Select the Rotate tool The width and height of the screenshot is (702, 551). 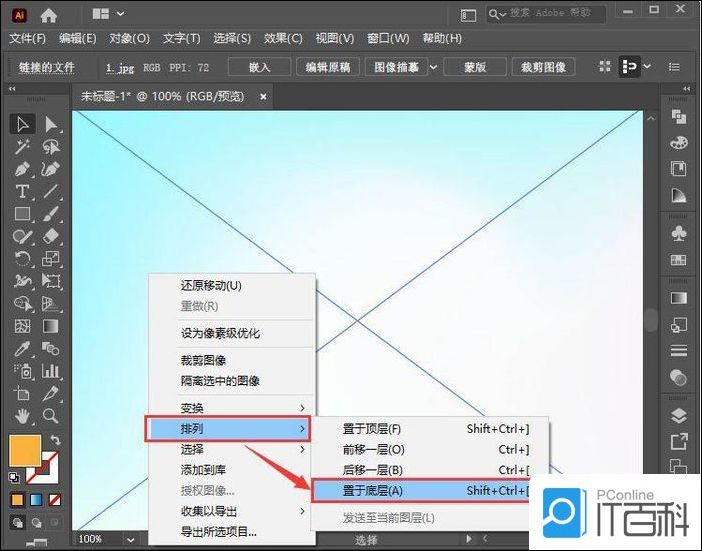pos(22,259)
